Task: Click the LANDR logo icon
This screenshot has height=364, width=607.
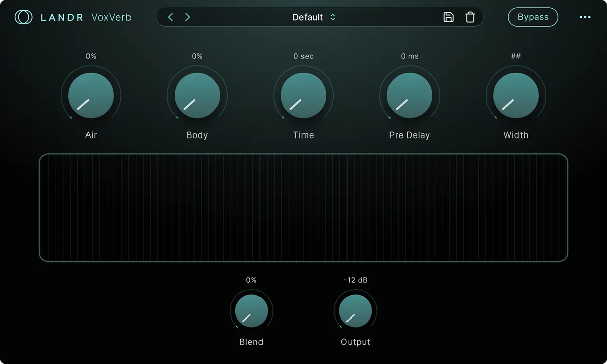Action: tap(23, 17)
